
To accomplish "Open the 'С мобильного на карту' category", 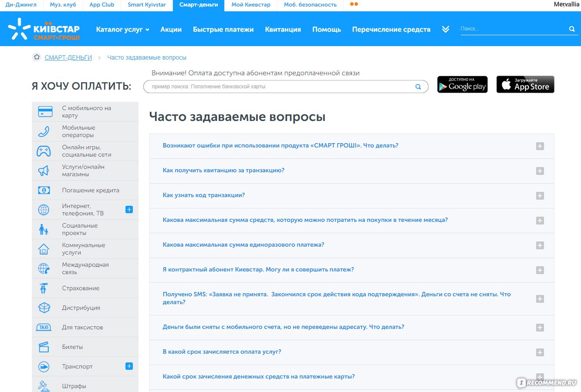I will 85,112.
